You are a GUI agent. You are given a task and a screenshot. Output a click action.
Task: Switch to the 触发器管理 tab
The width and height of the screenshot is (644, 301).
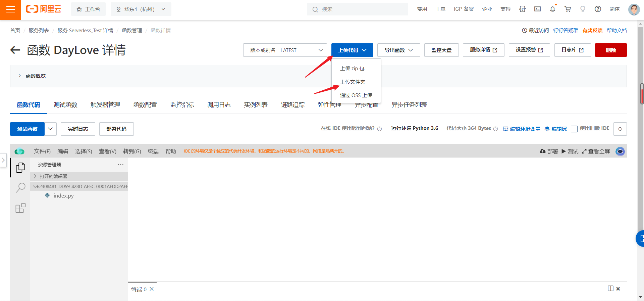tap(105, 105)
